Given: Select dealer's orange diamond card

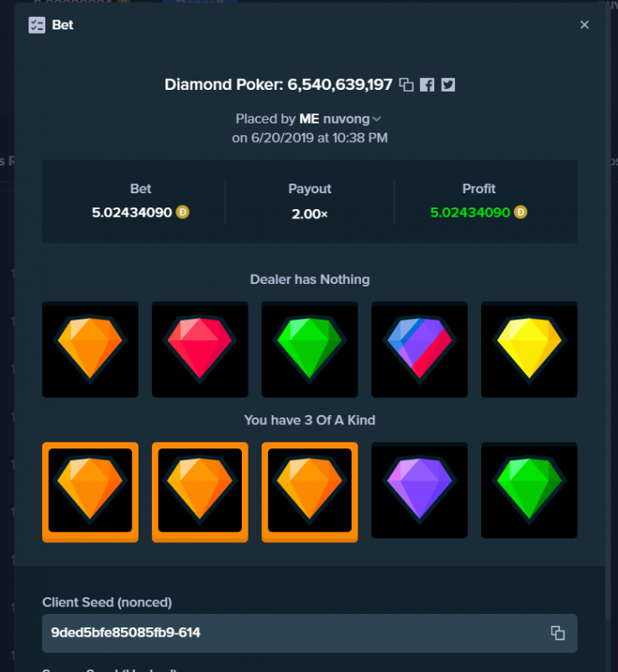Looking at the screenshot, I should 90,349.
